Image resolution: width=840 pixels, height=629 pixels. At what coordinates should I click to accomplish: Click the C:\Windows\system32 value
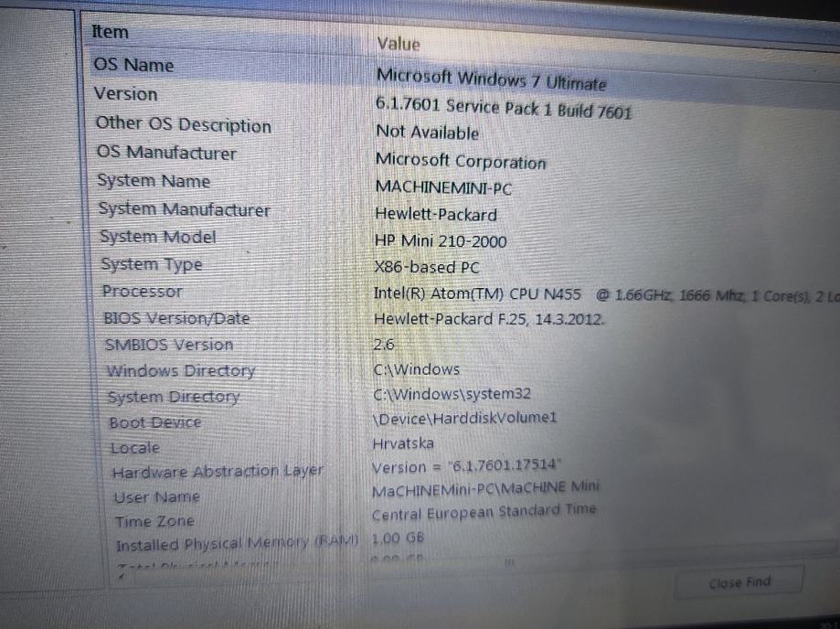(x=452, y=394)
